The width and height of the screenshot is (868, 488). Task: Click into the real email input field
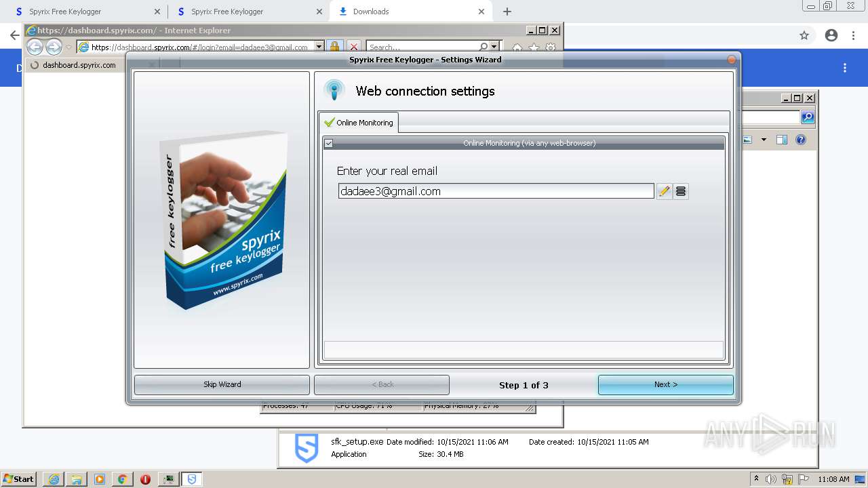496,191
